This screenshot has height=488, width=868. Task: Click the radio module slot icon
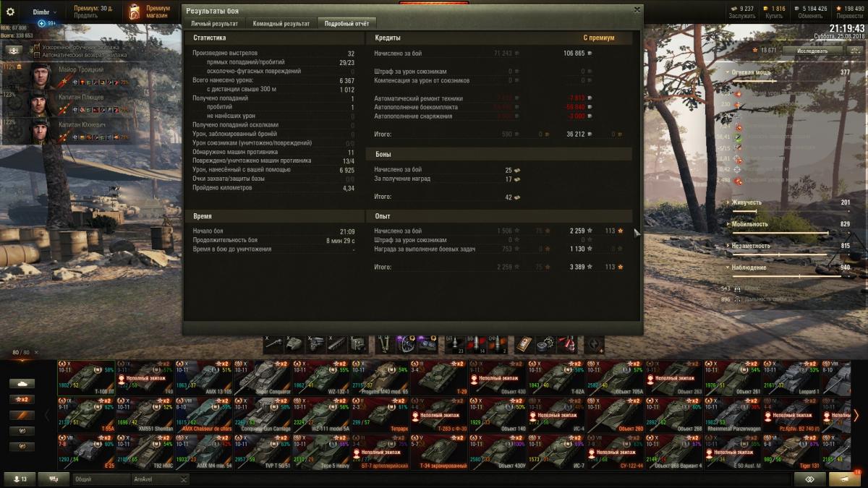coord(358,344)
